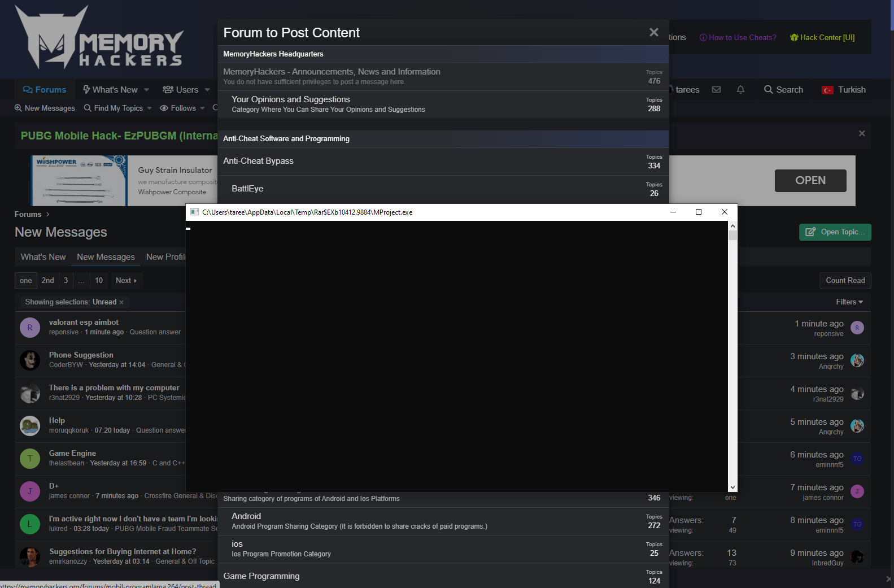
Task: Expand the Users dropdown arrow
Action: click(x=207, y=89)
